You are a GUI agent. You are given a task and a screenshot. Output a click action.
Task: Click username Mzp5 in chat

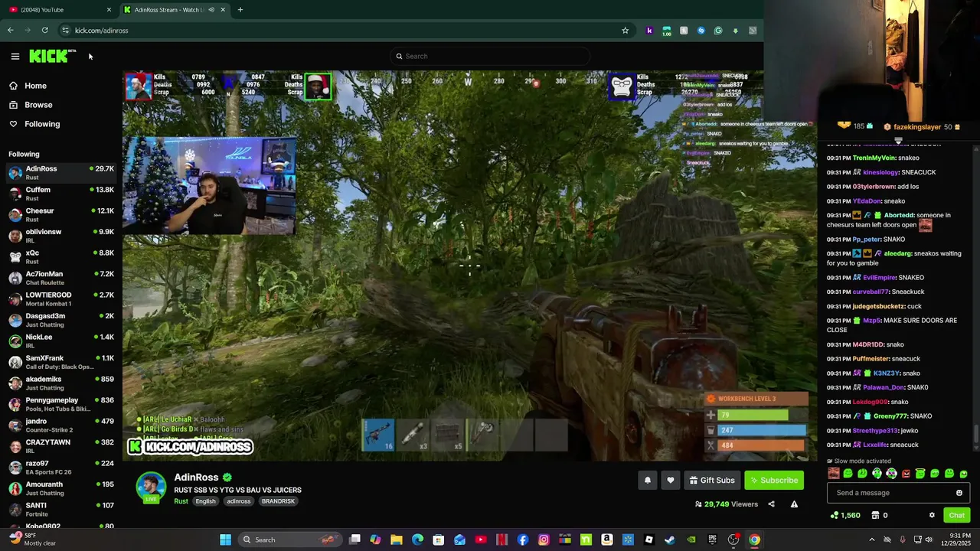(872, 321)
